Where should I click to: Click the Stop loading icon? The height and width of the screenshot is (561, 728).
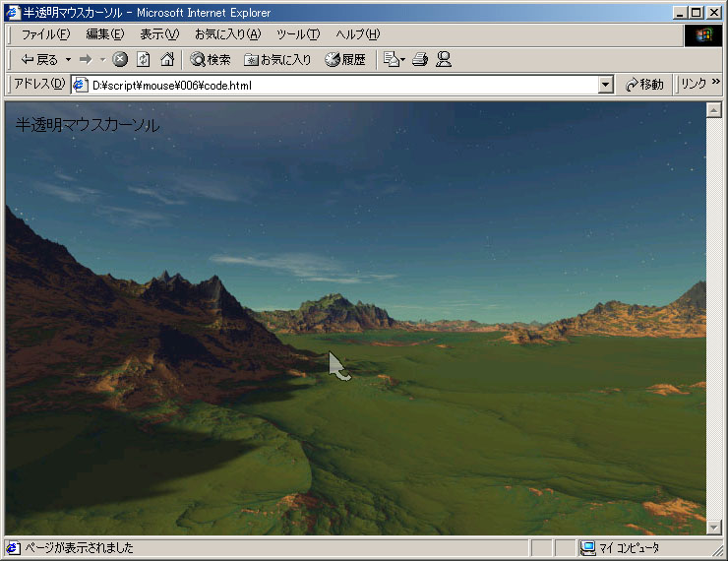(x=120, y=59)
